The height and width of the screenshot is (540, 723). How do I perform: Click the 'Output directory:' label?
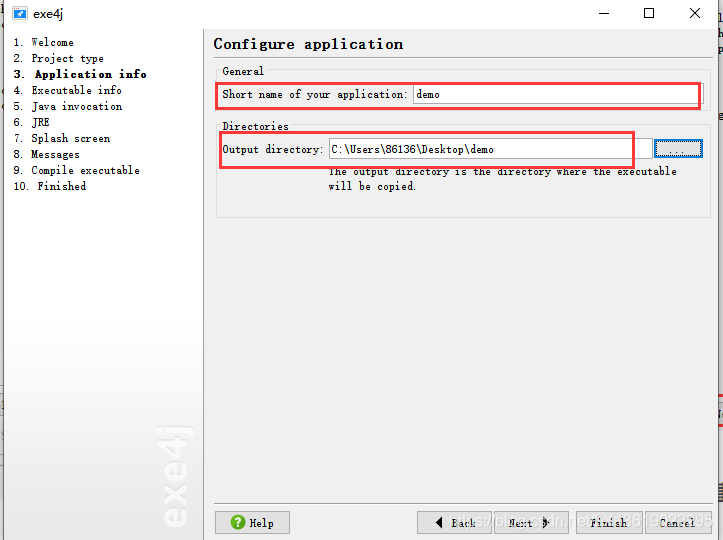click(x=273, y=149)
